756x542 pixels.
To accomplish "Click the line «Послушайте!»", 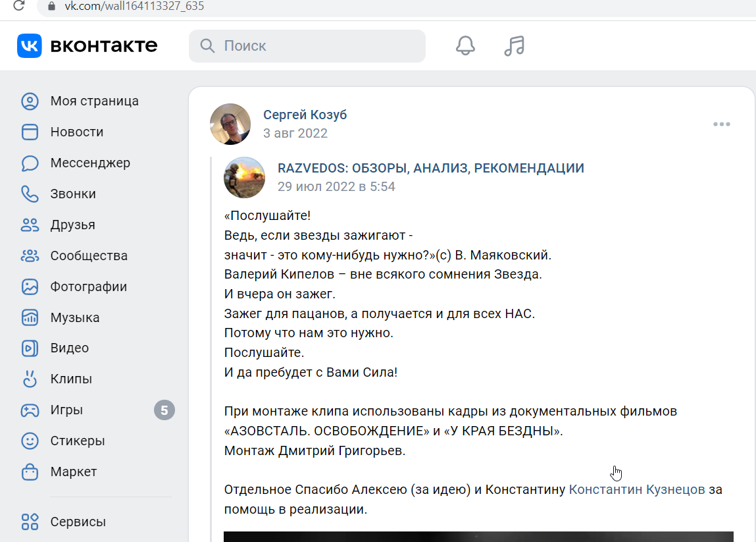I will (x=268, y=215).
